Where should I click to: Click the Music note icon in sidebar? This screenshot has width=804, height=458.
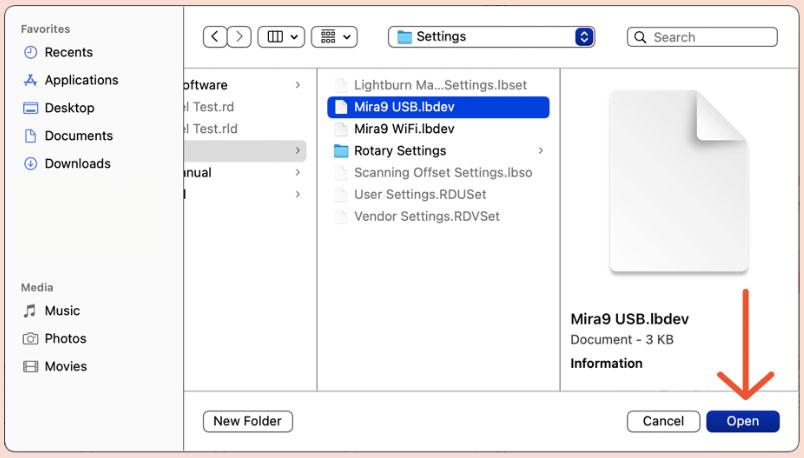click(x=30, y=311)
